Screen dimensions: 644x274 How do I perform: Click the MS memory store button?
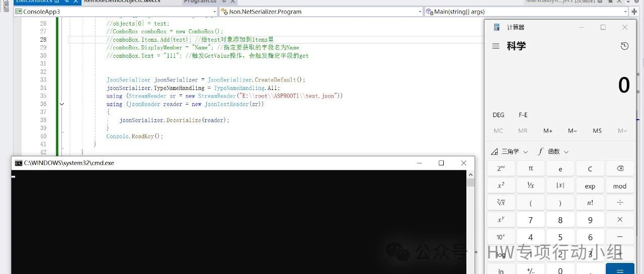(x=597, y=131)
